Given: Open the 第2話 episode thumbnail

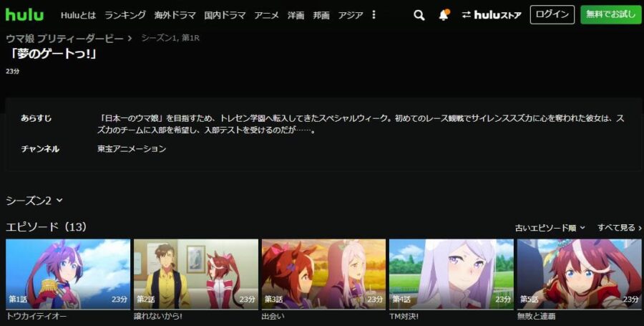Looking at the screenshot, I should (196, 274).
